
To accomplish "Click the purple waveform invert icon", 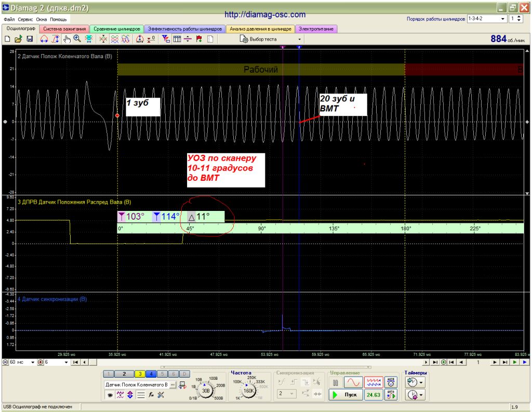I will 120,395.
